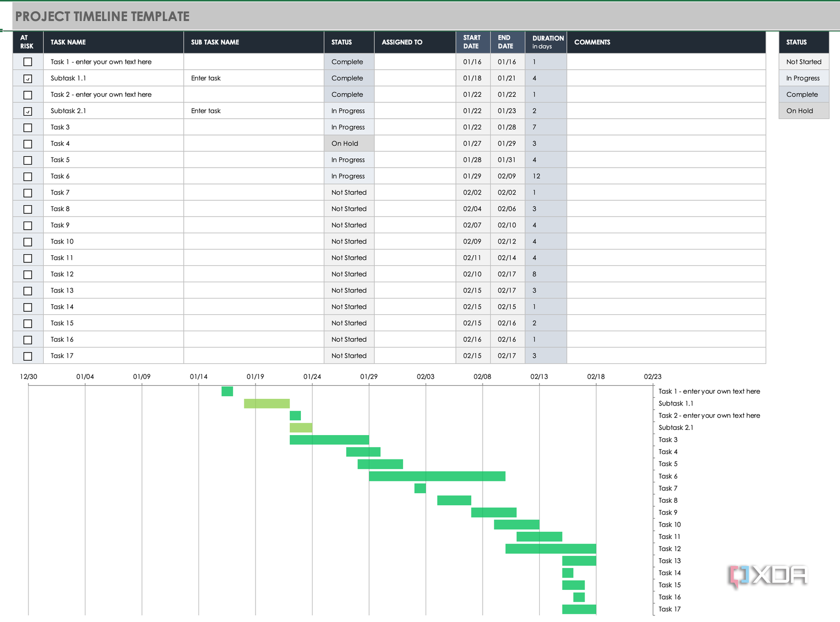Uncheck the At Risk box for Subtask 1.1
840x622 pixels.
[27, 78]
